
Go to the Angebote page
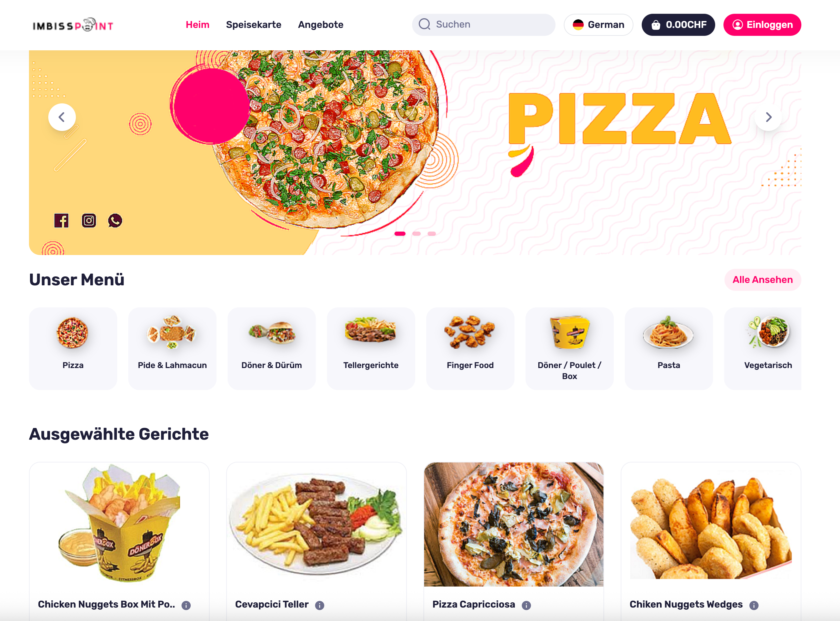(x=320, y=25)
